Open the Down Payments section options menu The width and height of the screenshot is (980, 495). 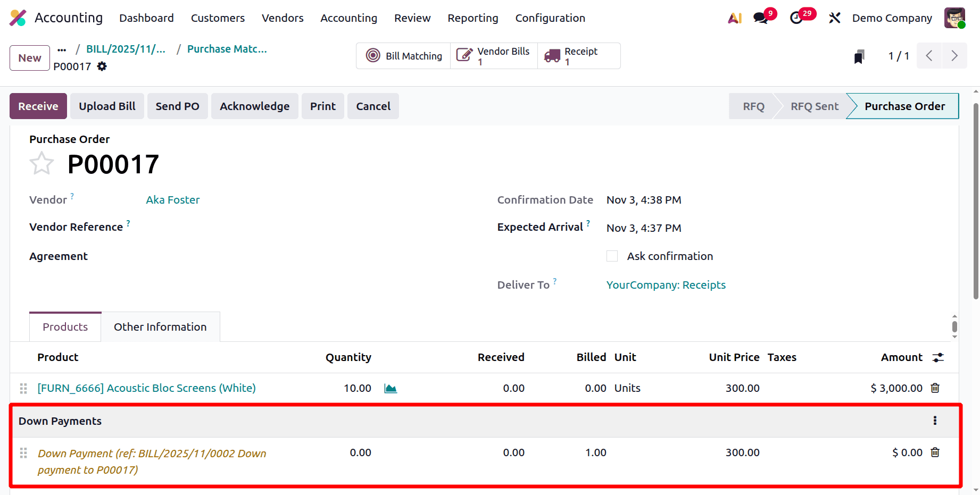935,421
